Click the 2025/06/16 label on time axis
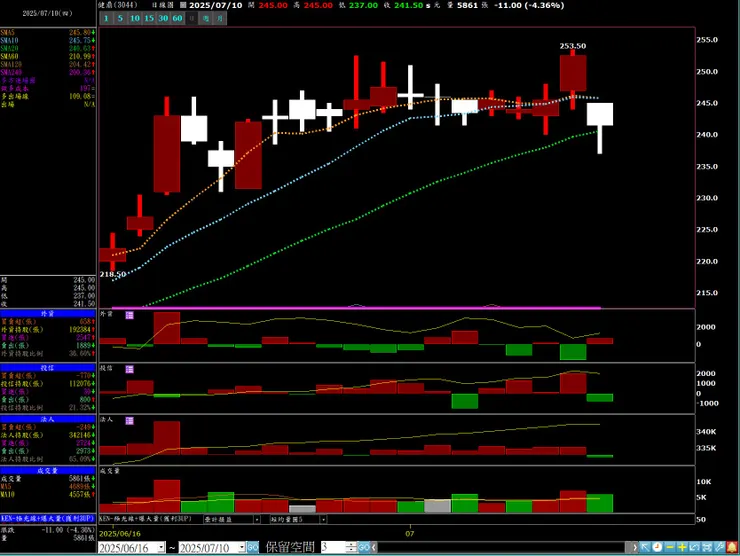The width and height of the screenshot is (740, 556). pos(120,533)
